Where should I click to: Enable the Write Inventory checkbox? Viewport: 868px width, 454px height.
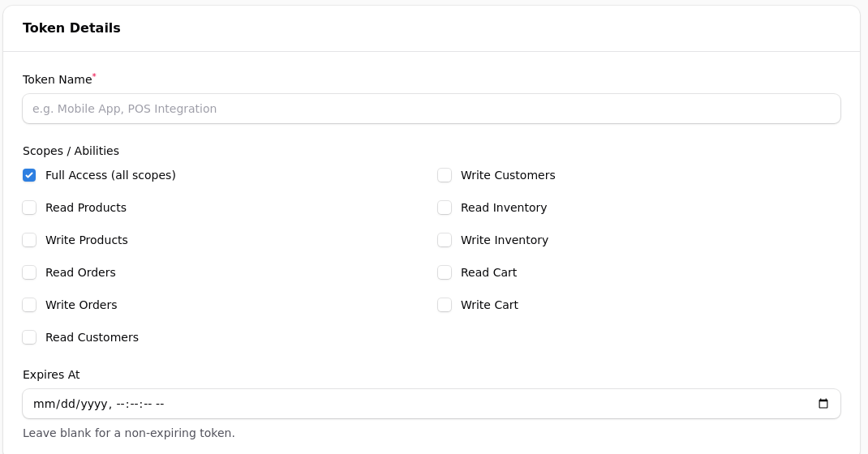tap(445, 240)
